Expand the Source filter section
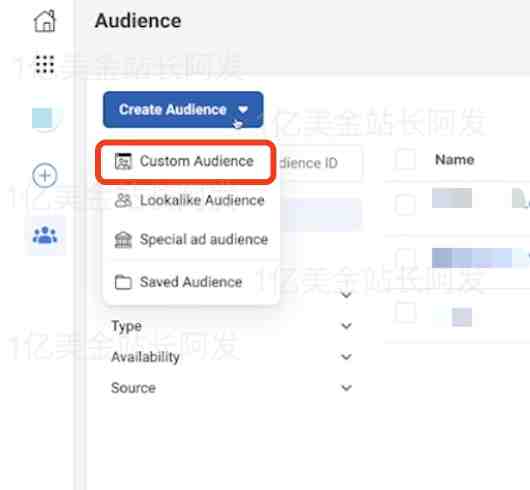This screenshot has height=490, width=530. pyautogui.click(x=232, y=388)
